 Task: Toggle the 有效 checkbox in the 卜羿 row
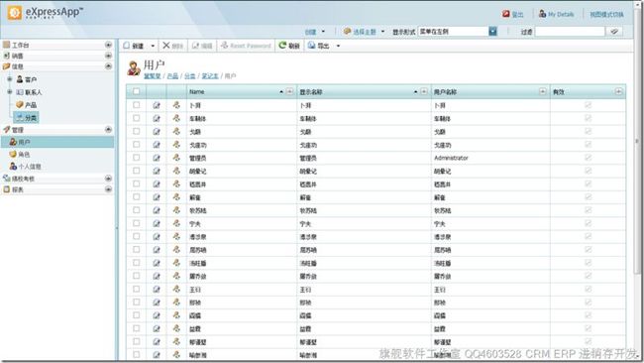coord(588,105)
